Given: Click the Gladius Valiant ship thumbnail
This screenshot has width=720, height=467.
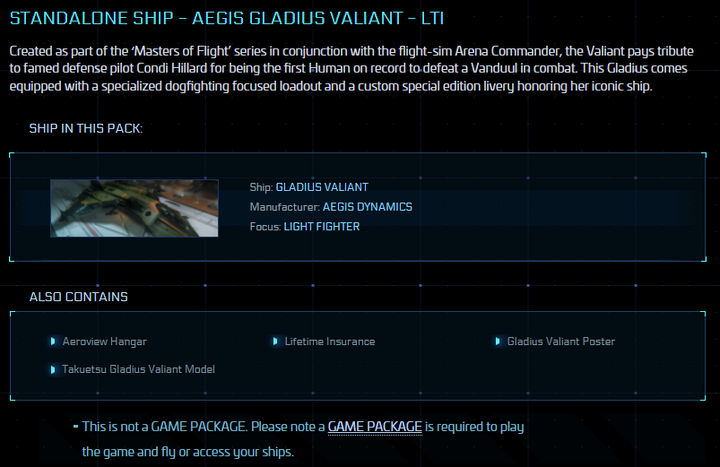Looking at the screenshot, I should (x=134, y=208).
